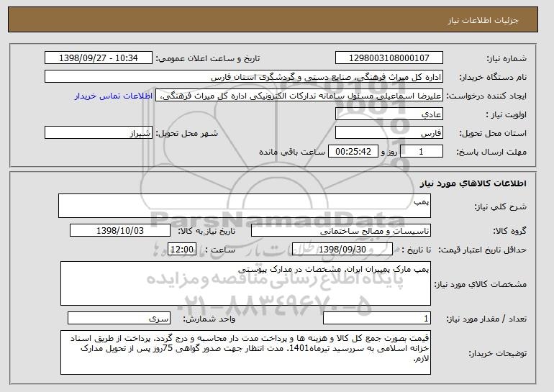
Task: Click the text ساعت باقی مانده
Action: (292, 152)
